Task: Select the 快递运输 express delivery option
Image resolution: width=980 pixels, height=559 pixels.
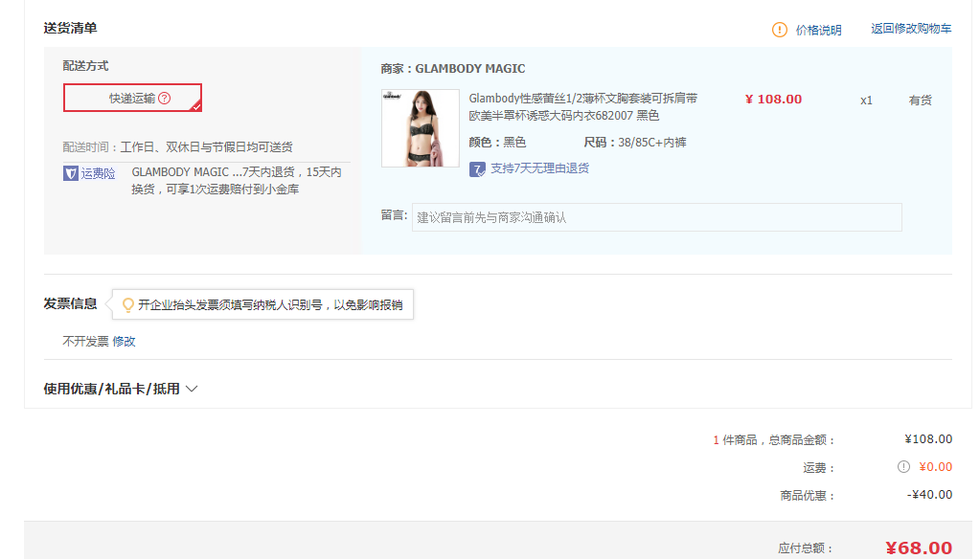Action: [x=132, y=98]
